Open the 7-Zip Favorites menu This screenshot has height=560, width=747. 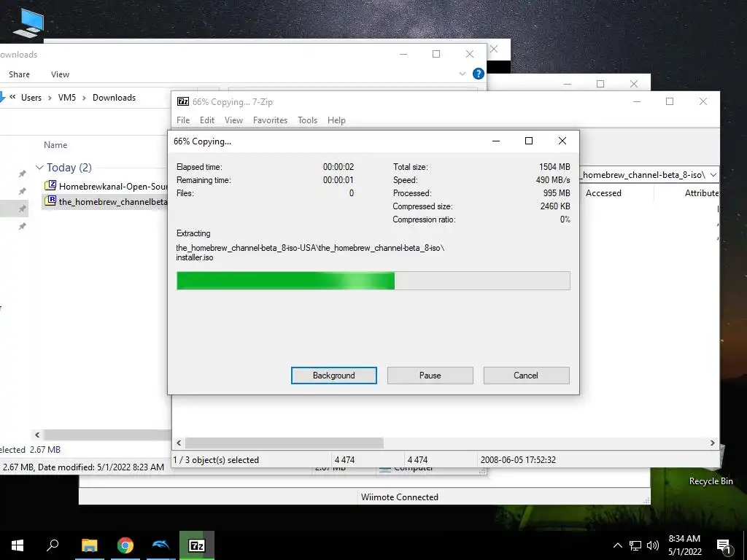click(x=270, y=120)
